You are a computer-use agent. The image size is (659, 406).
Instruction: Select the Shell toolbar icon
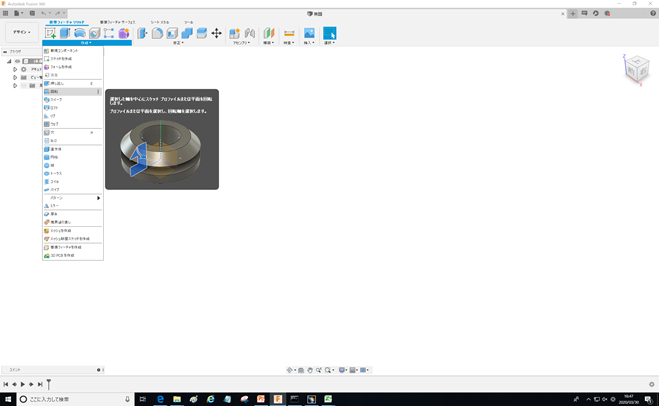pyautogui.click(x=172, y=33)
